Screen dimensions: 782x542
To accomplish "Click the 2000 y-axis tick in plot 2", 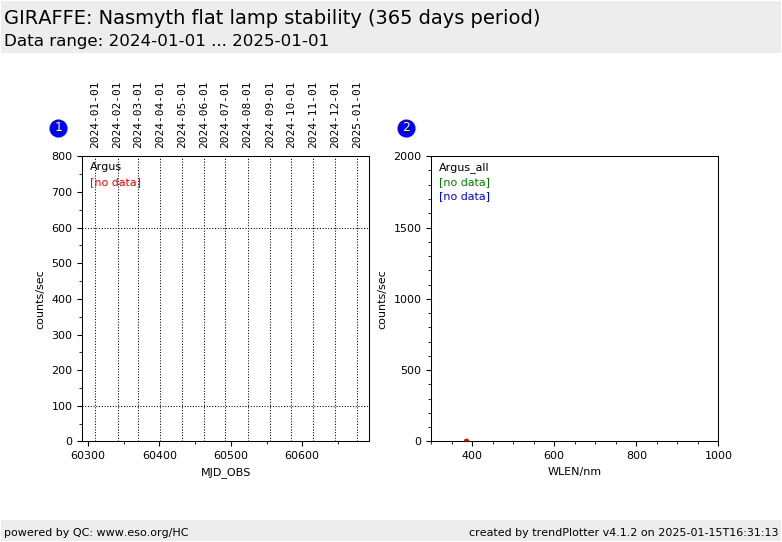I will click(x=407, y=157).
